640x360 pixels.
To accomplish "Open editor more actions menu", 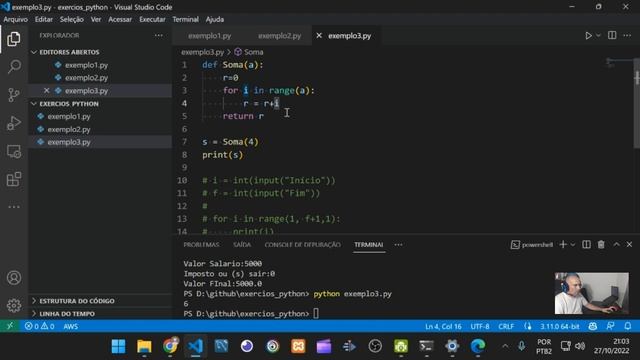I will coord(627,36).
